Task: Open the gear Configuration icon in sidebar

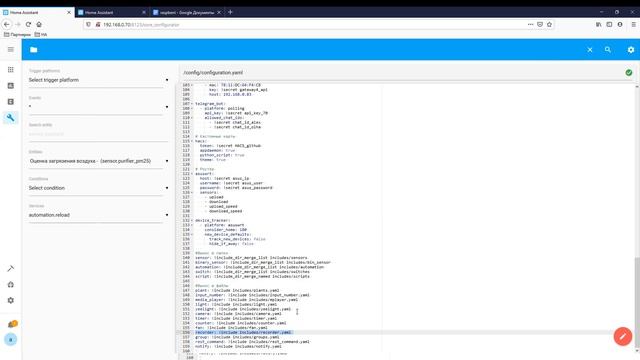Action: point(11,300)
